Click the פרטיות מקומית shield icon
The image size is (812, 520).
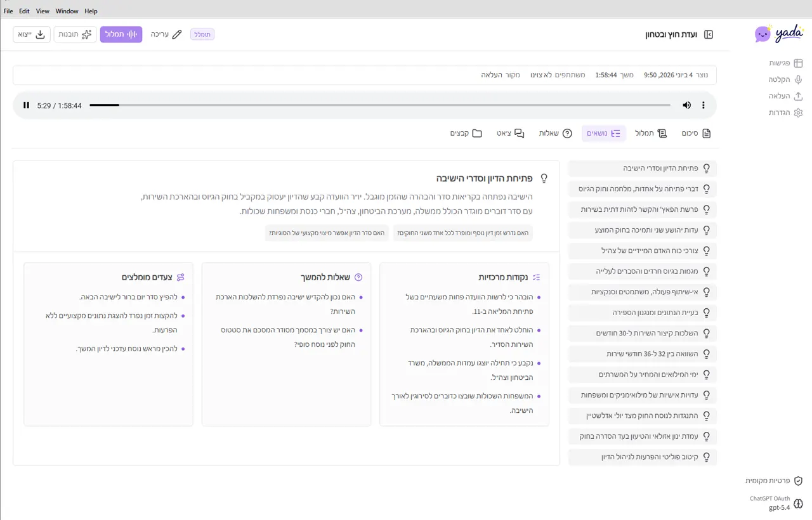[x=799, y=481]
